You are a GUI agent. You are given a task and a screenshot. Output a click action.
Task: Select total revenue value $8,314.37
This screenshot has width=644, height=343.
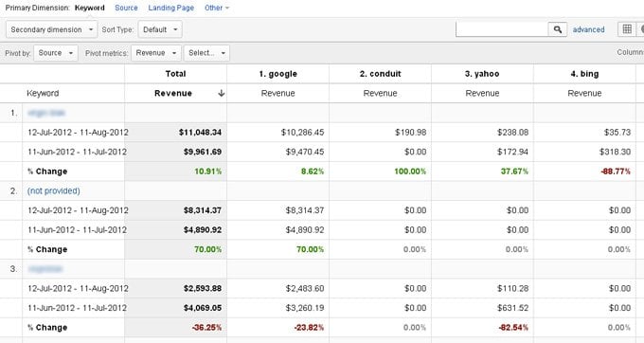203,210
